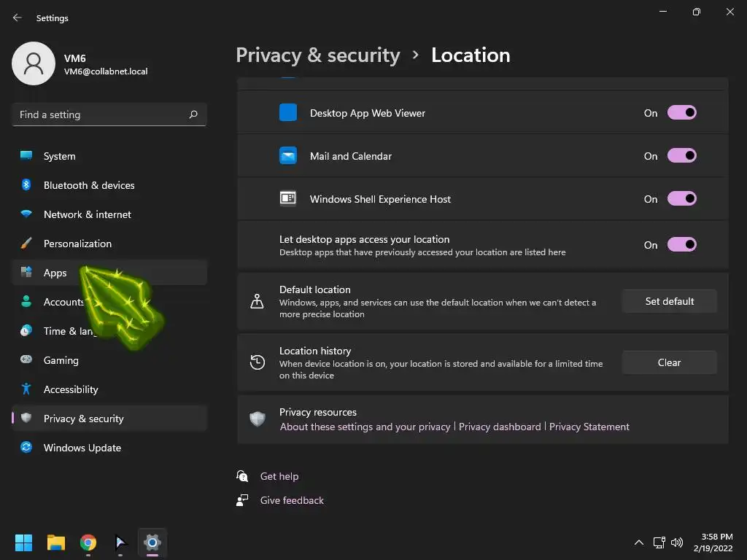Select System in the settings sidebar

59,156
